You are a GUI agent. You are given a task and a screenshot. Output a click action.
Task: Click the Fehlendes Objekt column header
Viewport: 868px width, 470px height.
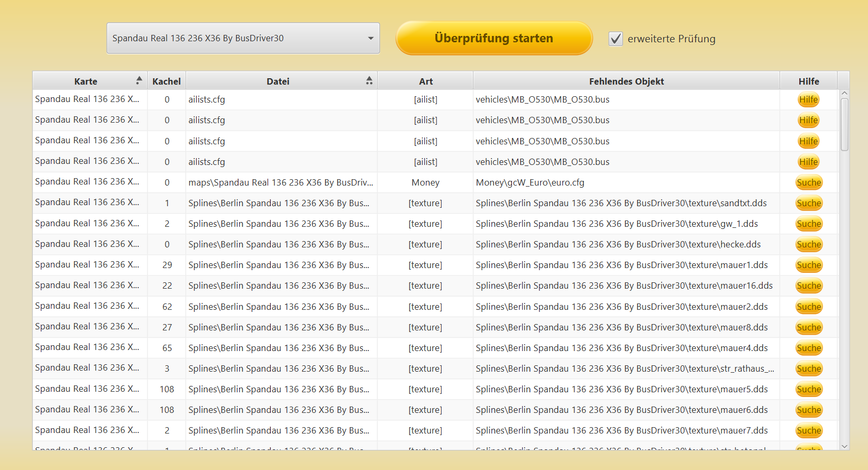coord(626,81)
